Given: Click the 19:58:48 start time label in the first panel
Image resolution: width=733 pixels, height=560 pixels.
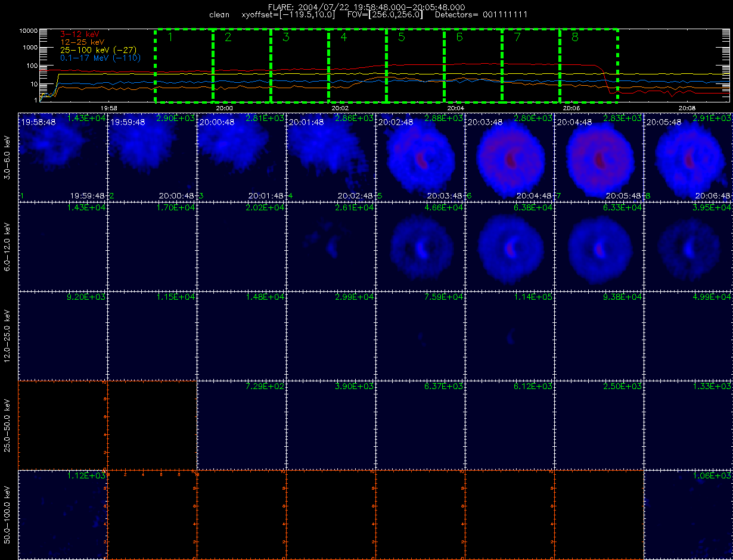Looking at the screenshot, I should point(39,122).
